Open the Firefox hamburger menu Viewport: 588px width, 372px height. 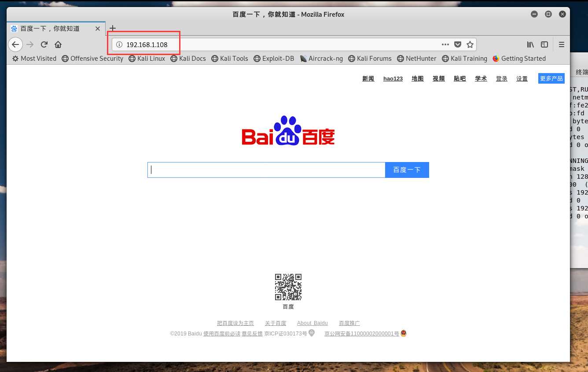(562, 44)
